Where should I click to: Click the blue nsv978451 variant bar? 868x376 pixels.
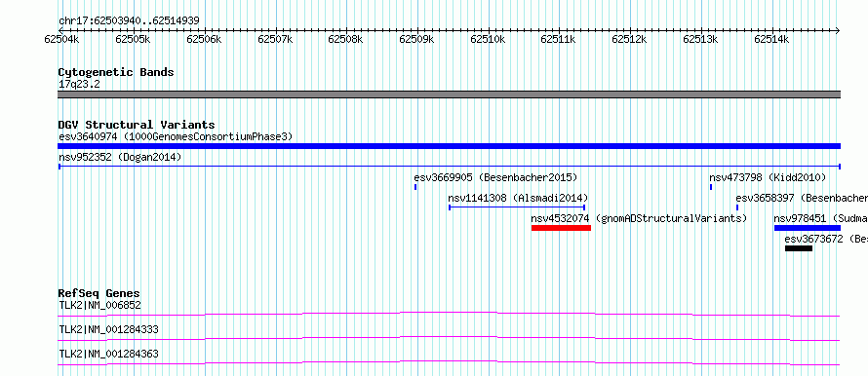point(808,228)
